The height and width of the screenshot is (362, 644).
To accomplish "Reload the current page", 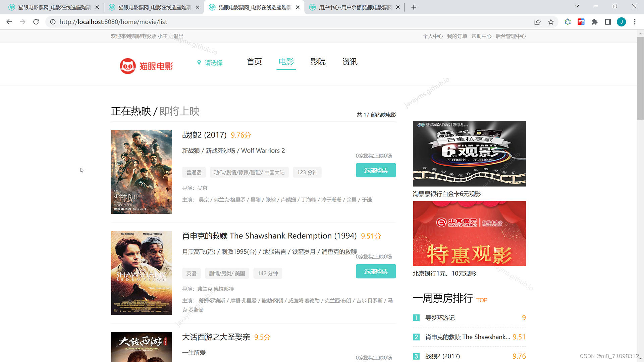I will click(x=36, y=22).
